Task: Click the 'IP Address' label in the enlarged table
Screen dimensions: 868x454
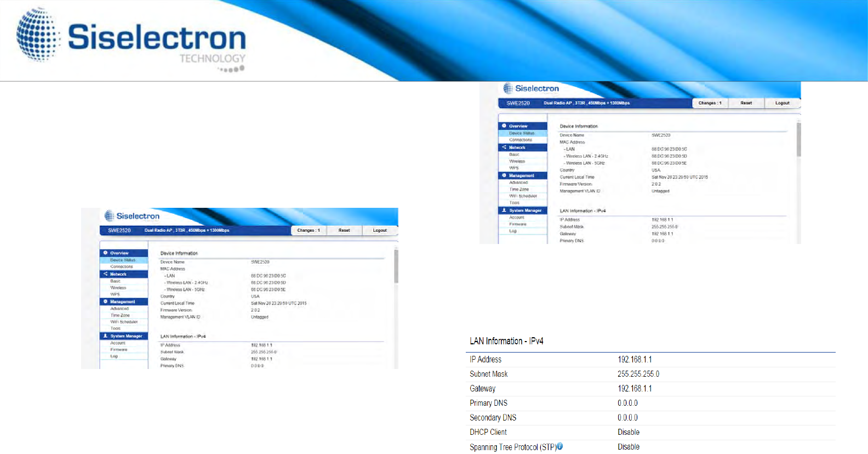Action: pos(486,360)
